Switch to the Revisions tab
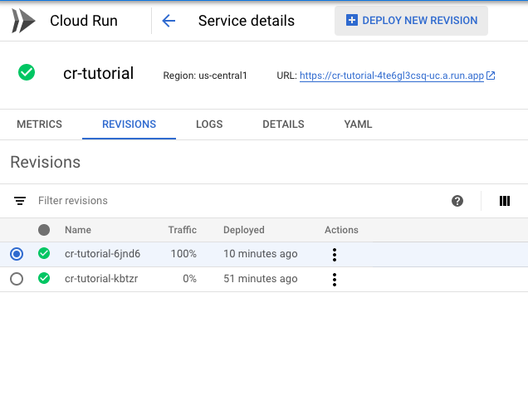This screenshot has width=528, height=420. pyautogui.click(x=129, y=125)
